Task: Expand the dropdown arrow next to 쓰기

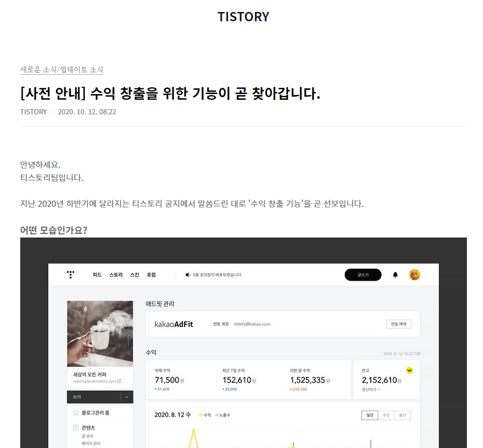Action: 127,397
